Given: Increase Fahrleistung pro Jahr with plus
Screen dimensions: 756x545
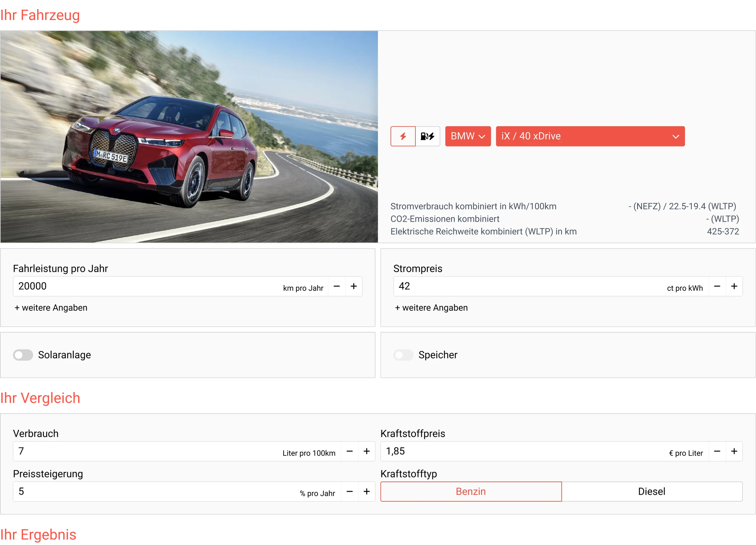Looking at the screenshot, I should click(x=354, y=286).
